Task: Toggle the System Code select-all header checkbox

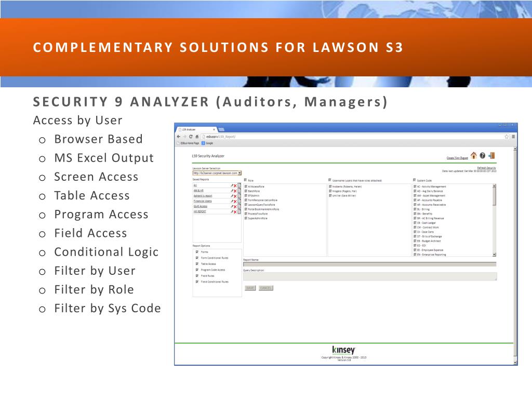Action: (414, 180)
